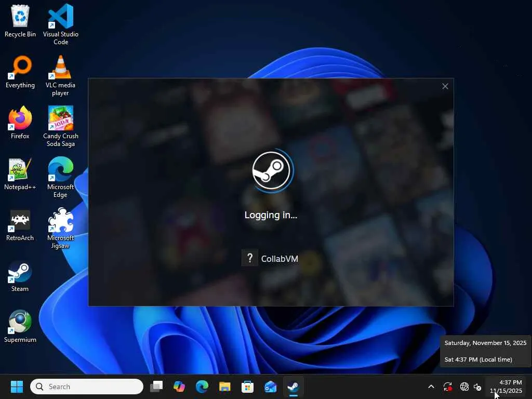Select the Microsoft Jigsaw desktop icon

click(x=60, y=228)
